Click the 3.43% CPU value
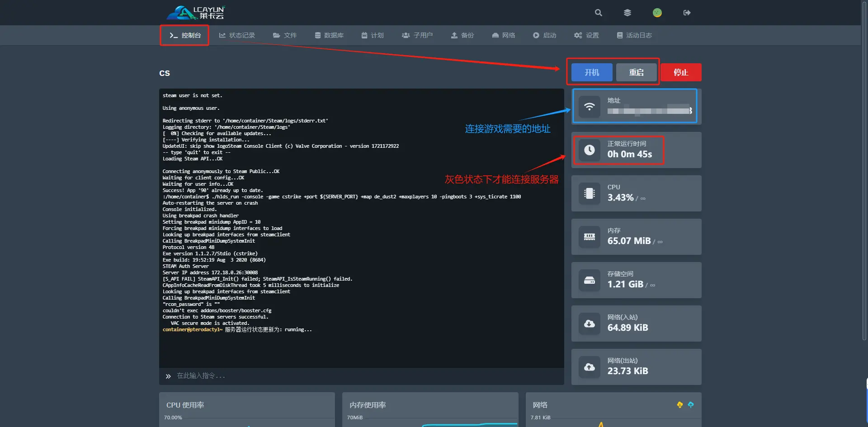The height and width of the screenshot is (427, 868). [620, 197]
